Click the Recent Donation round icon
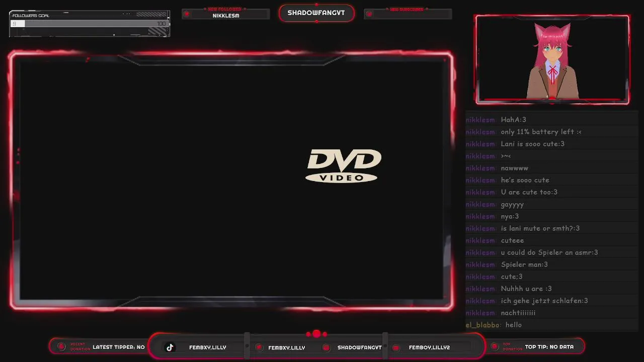Image resolution: width=644 pixels, height=362 pixels. point(61,346)
